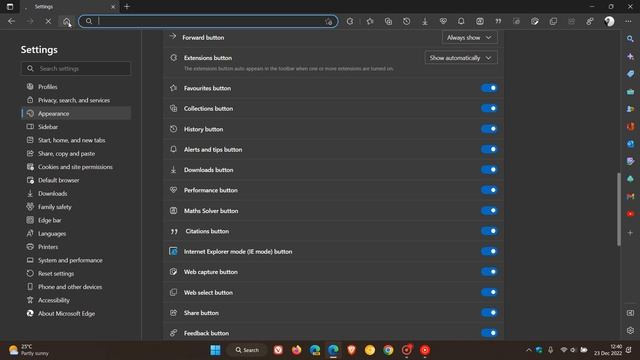Disable the Web capture button toggle

pos(489,271)
